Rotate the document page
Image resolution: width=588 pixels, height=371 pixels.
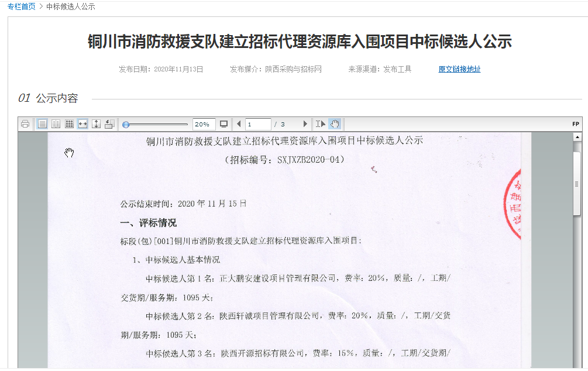click(x=109, y=124)
